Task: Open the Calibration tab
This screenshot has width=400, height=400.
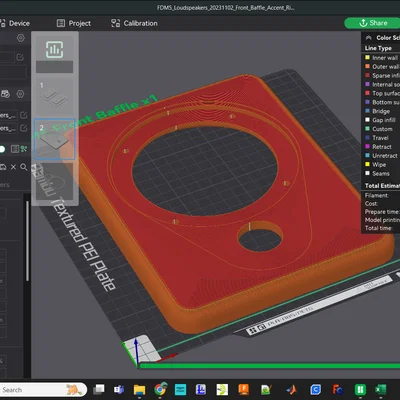Action: click(x=134, y=23)
